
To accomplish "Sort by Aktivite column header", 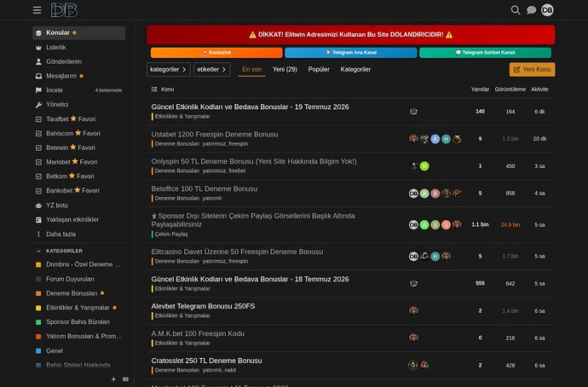I will [539, 90].
